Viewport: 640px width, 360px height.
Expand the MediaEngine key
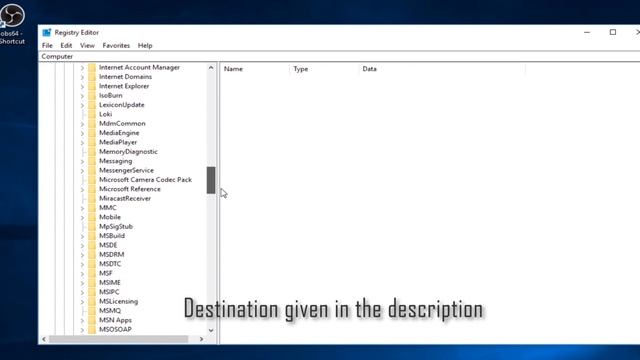coord(82,133)
